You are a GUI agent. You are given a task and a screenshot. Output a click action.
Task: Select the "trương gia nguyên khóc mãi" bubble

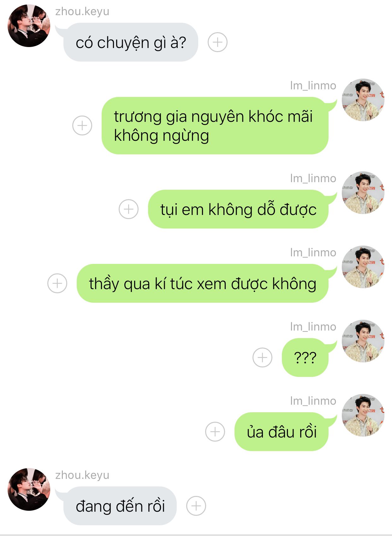click(215, 125)
